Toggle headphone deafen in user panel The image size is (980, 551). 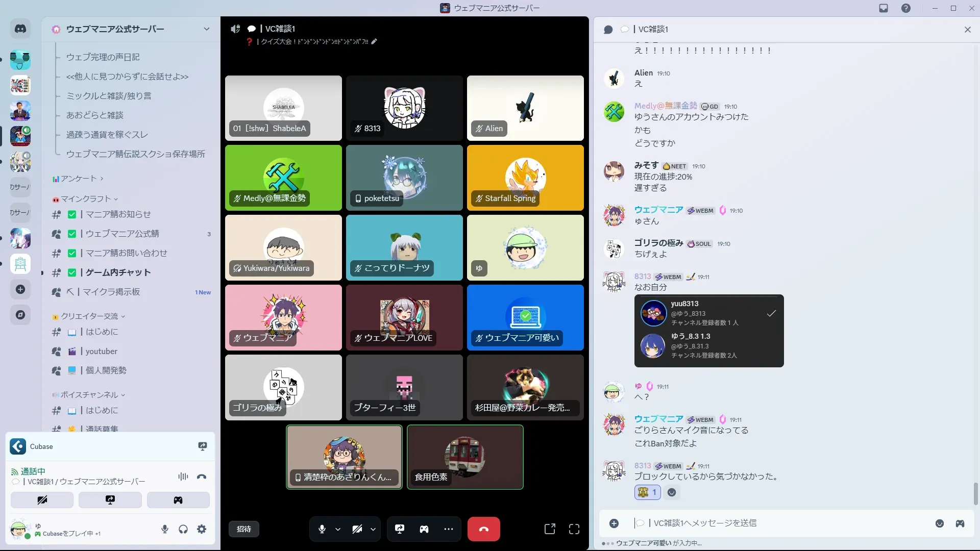click(183, 529)
